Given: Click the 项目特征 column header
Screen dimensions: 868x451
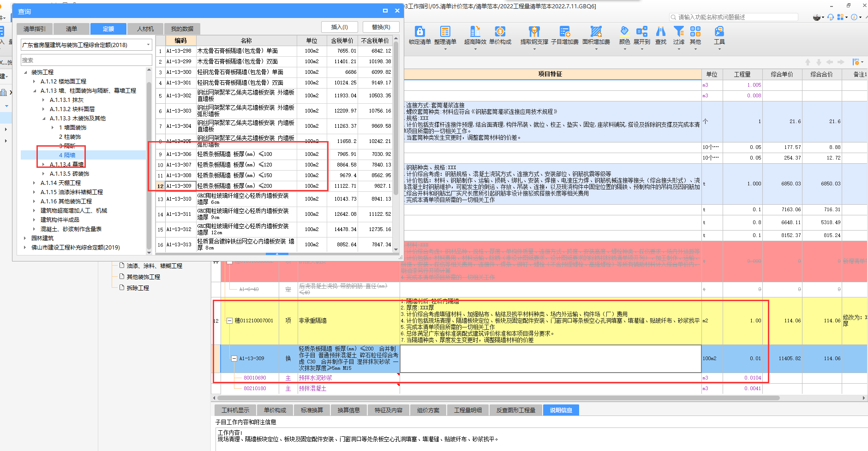Looking at the screenshot, I should [x=550, y=74].
